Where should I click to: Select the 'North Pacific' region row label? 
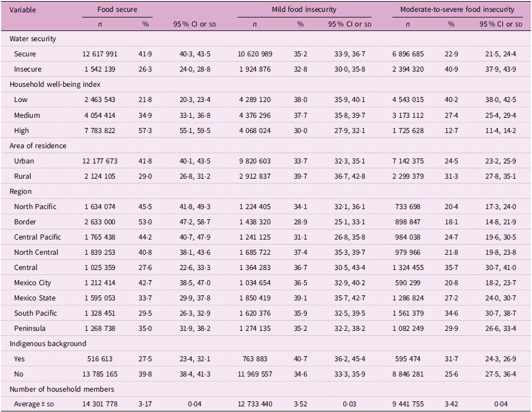[35, 206]
